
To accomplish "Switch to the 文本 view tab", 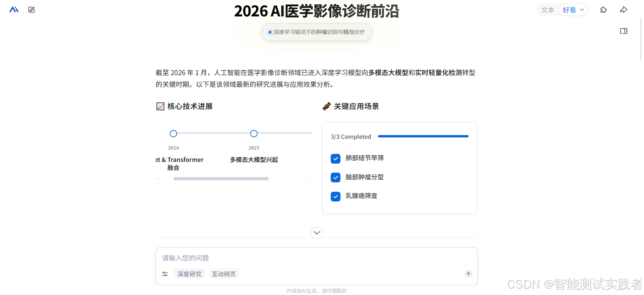I will click(547, 10).
